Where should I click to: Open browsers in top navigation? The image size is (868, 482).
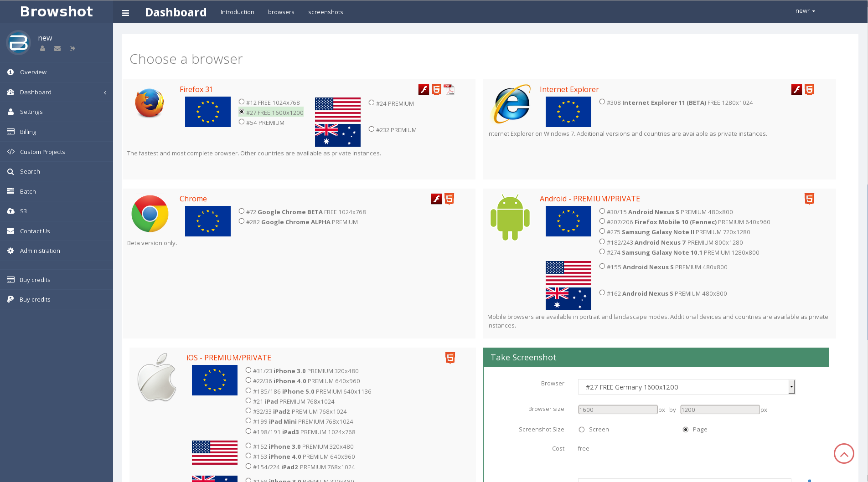click(281, 12)
